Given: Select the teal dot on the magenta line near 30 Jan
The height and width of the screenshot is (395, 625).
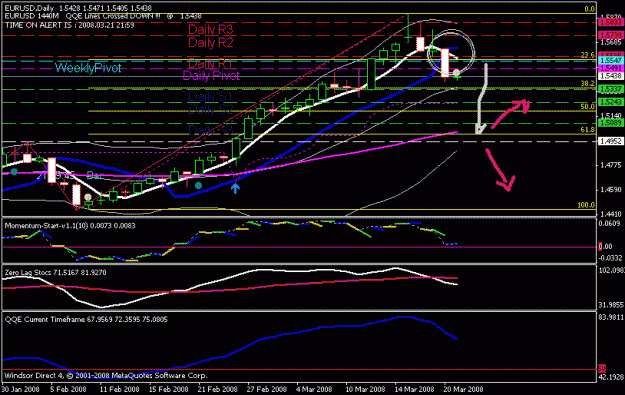Looking at the screenshot, I should pyautogui.click(x=14, y=172).
